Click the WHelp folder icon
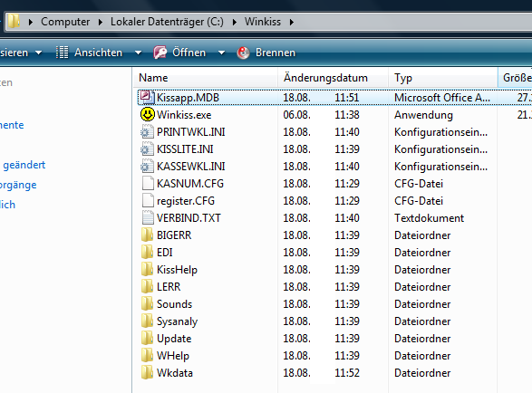This screenshot has width=532, height=393. (147, 356)
